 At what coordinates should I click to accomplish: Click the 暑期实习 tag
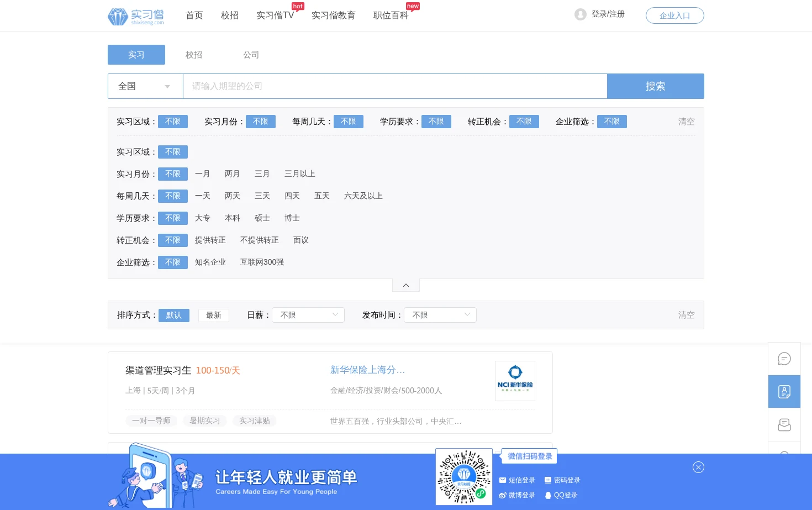pos(205,421)
